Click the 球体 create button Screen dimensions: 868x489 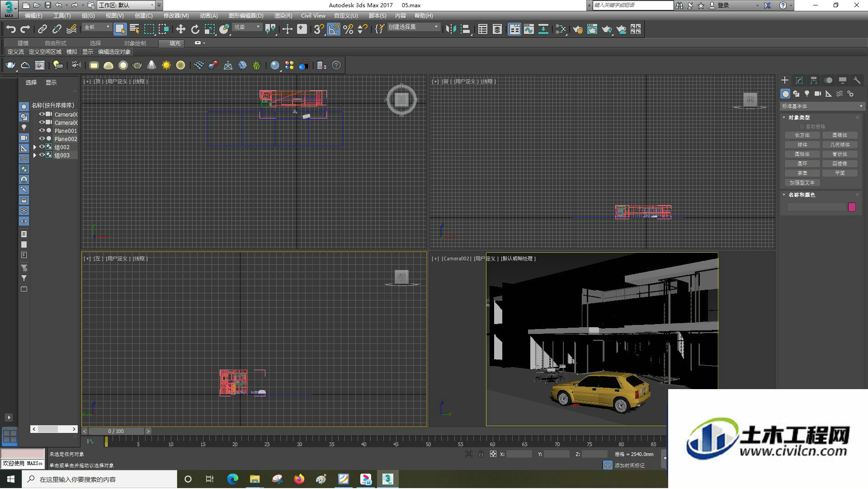pyautogui.click(x=802, y=145)
